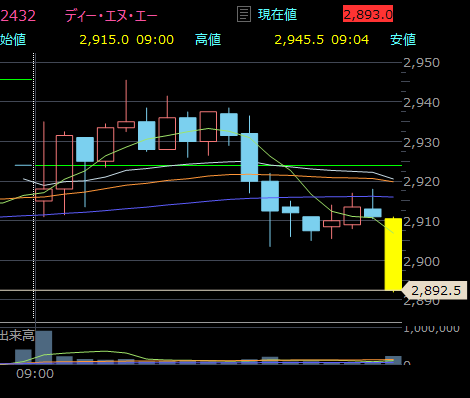Click the 2,950 axis price label
Image resolution: width=470 pixels, height=398 pixels.
point(422,63)
